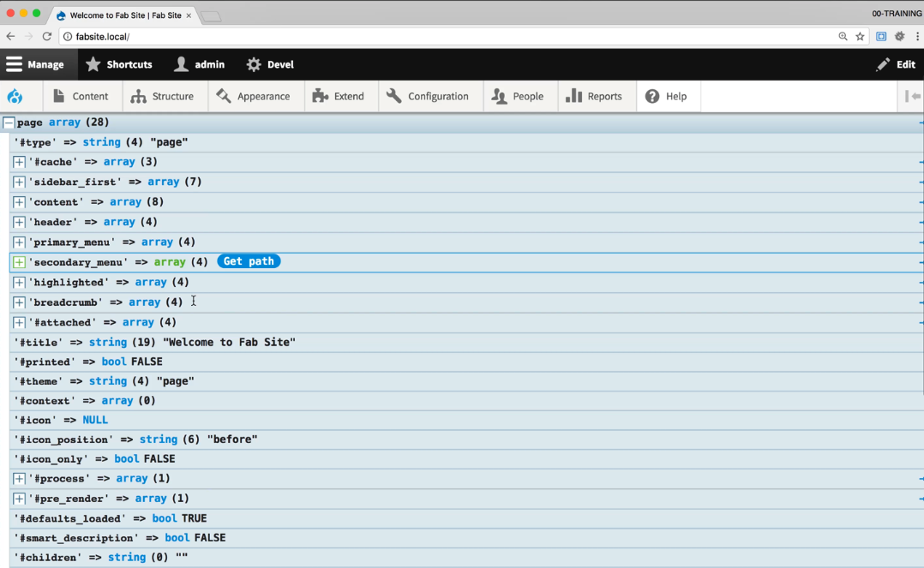Open a new browser tab

coord(211,16)
